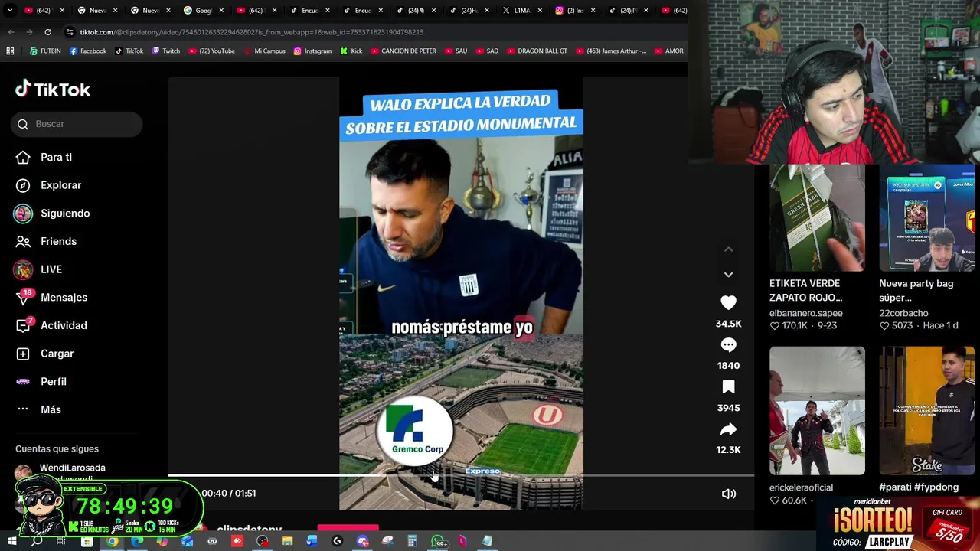
Task: Open the Calculator from the taskbar
Action: [412, 542]
